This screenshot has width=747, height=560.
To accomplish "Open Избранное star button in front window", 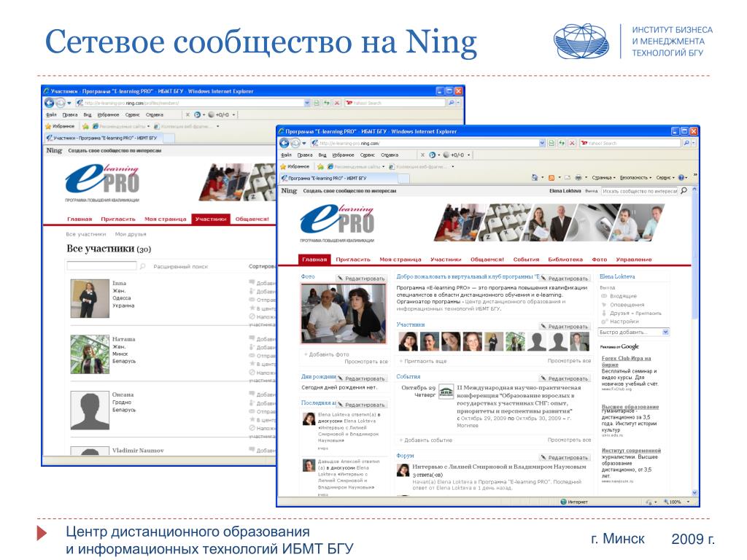I will [x=295, y=167].
